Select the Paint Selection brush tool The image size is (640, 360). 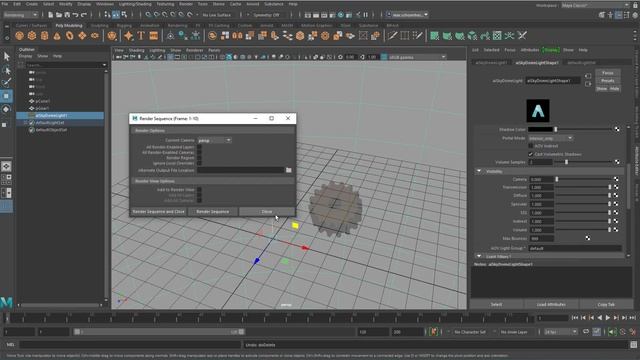pyautogui.click(x=7, y=83)
